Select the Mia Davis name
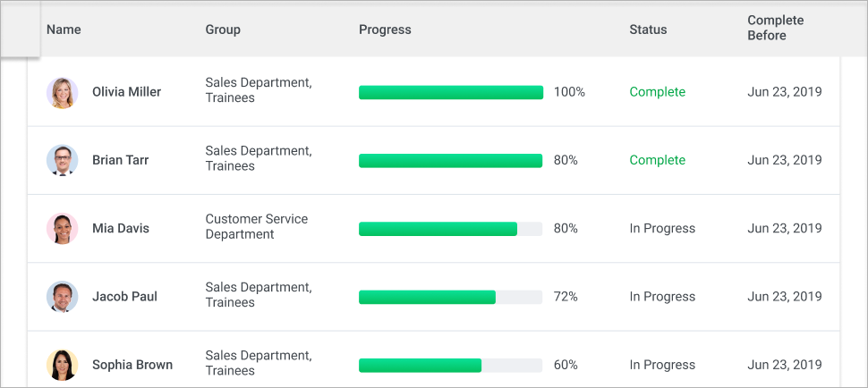868x388 pixels. click(x=121, y=229)
